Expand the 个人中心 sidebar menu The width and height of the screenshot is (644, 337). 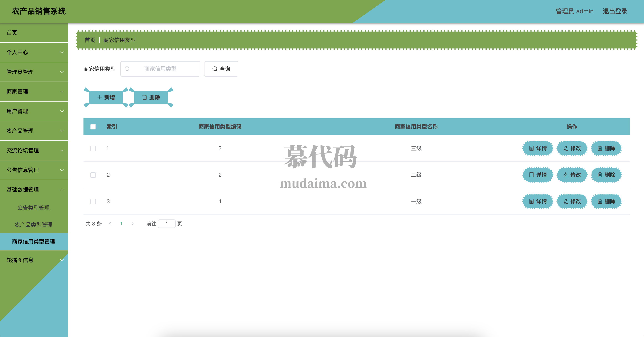pos(34,52)
